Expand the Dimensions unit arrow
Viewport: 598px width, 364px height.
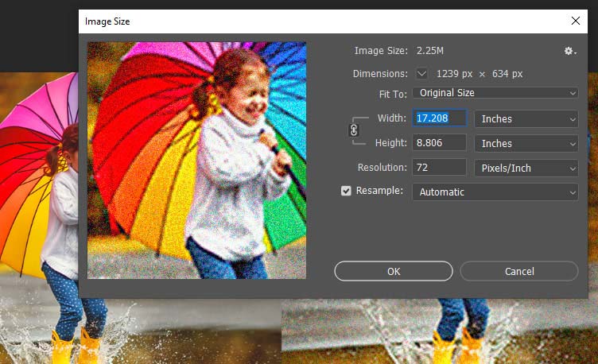[421, 74]
